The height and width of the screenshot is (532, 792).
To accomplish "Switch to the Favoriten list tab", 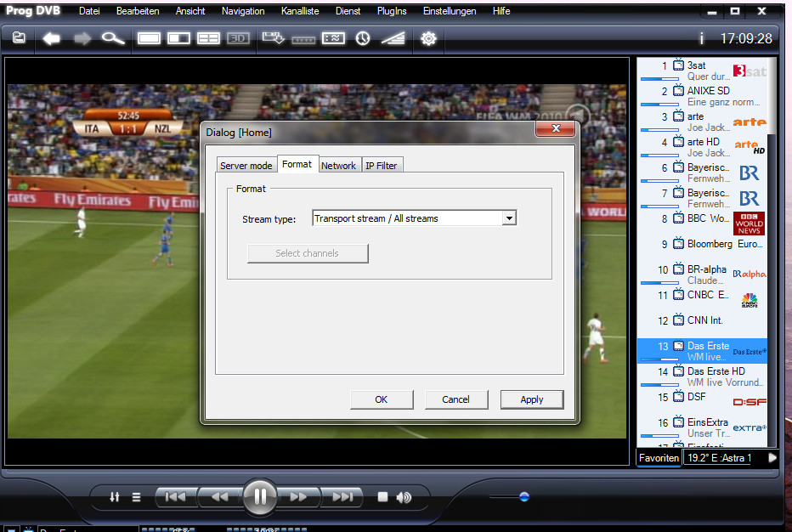I will click(x=659, y=458).
